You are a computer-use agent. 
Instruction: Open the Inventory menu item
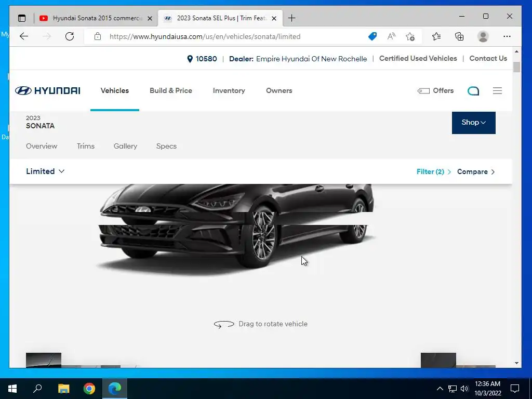(229, 90)
